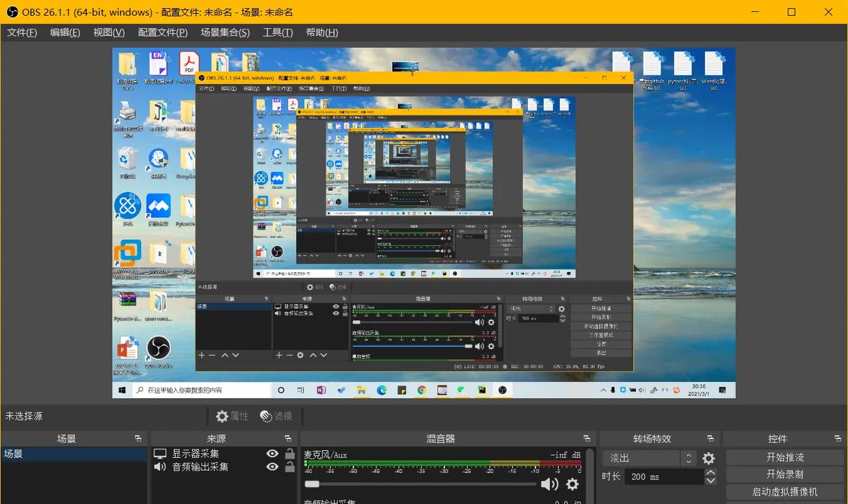Image resolution: width=848 pixels, height=504 pixels.
Task: Click the 开始录制 button
Action: tap(784, 474)
